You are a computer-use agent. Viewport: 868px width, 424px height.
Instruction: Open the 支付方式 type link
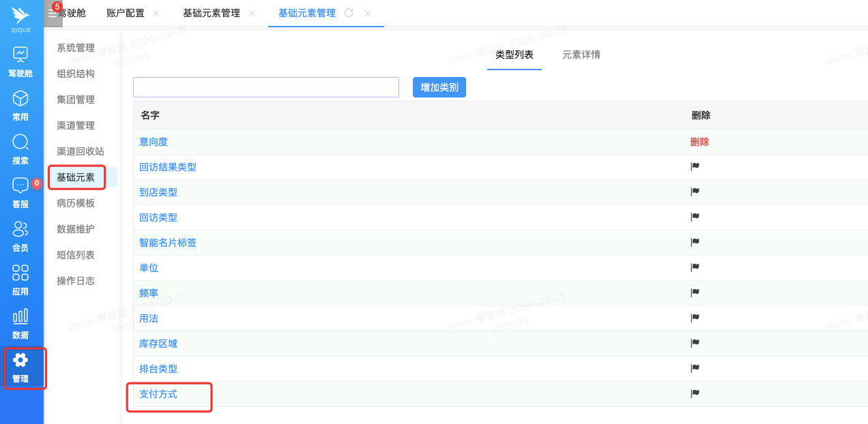158,394
